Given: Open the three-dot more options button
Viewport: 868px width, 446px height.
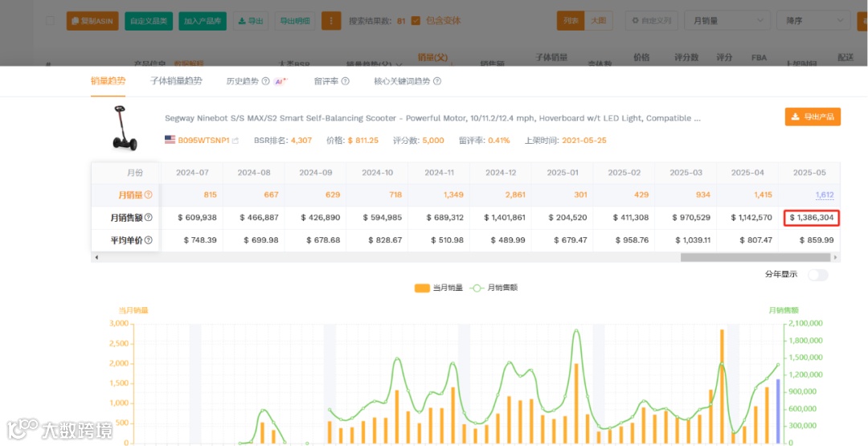Looking at the screenshot, I should coord(331,21).
